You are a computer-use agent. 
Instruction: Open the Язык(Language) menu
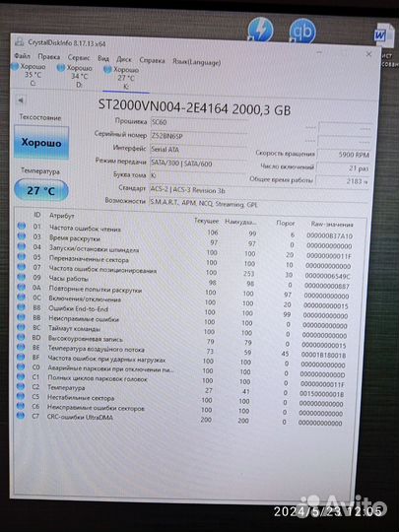click(196, 62)
